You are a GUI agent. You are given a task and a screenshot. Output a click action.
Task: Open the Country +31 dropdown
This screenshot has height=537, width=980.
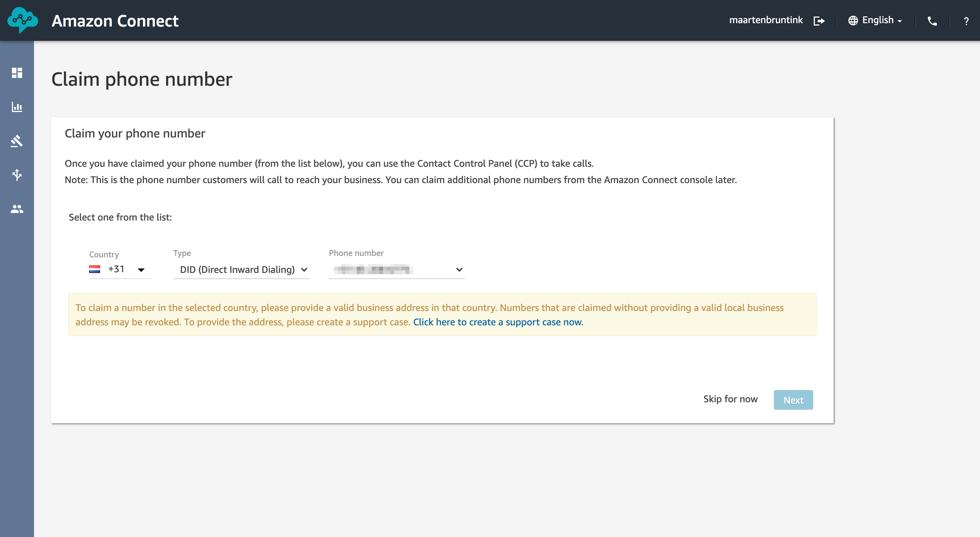(119, 270)
